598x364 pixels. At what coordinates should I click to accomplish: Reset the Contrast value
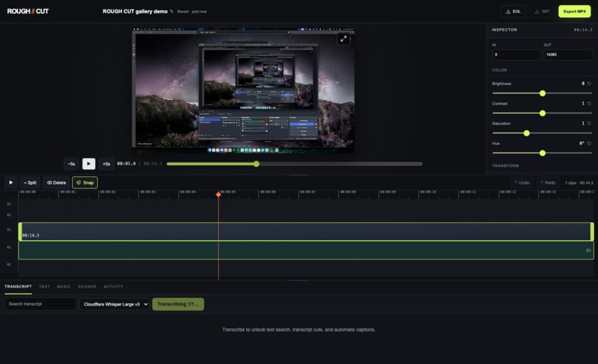click(x=589, y=103)
